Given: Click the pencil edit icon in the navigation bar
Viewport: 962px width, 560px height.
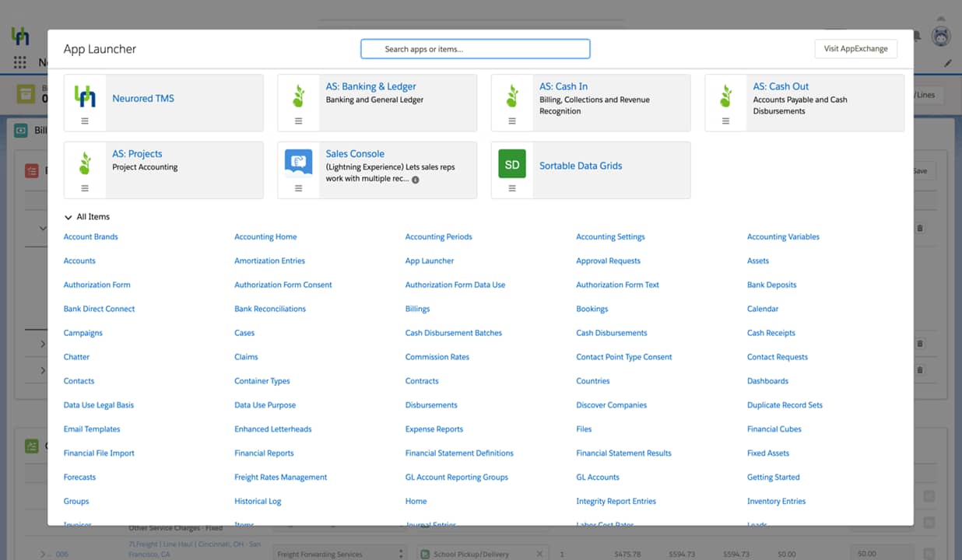Looking at the screenshot, I should pos(948,63).
